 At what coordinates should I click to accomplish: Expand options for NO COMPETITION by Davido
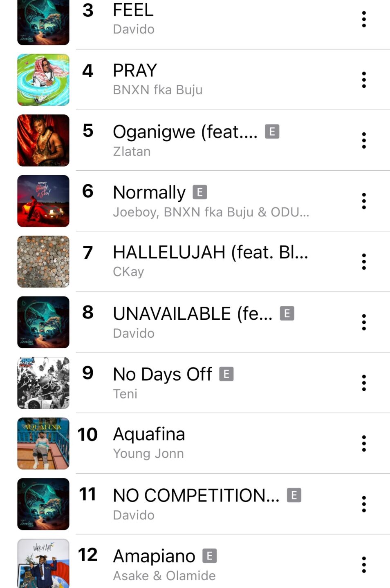pyautogui.click(x=363, y=504)
